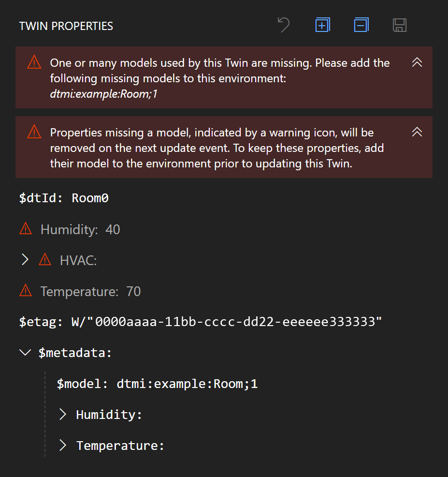
Task: Click the Twin Properties panel title
Action: (66, 26)
